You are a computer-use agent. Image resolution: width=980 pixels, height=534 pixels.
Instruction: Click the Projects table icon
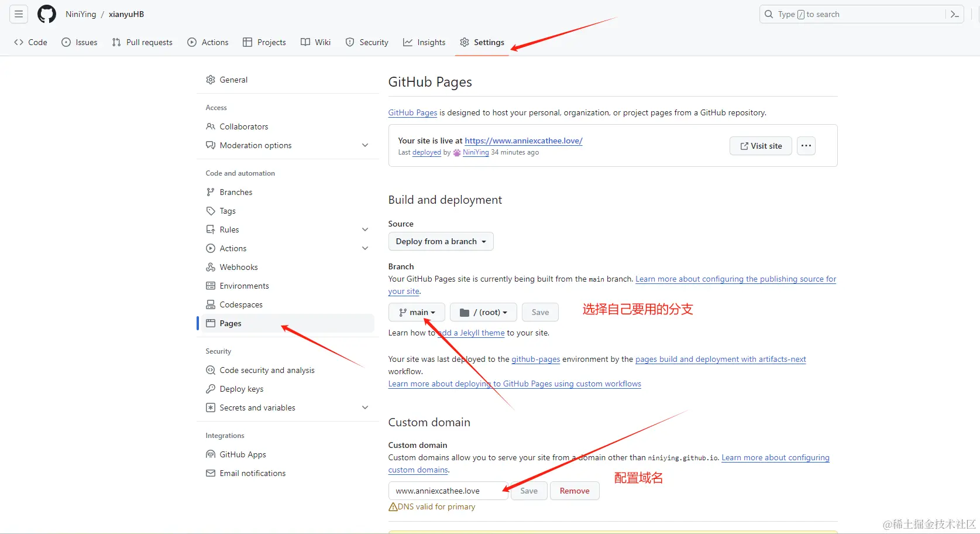pos(247,42)
